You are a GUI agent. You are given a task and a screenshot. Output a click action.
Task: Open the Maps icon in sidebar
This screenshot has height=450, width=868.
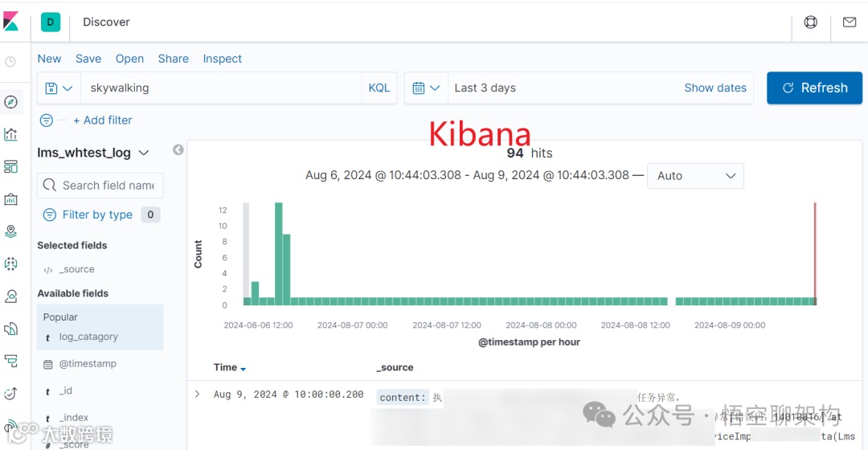(x=11, y=231)
